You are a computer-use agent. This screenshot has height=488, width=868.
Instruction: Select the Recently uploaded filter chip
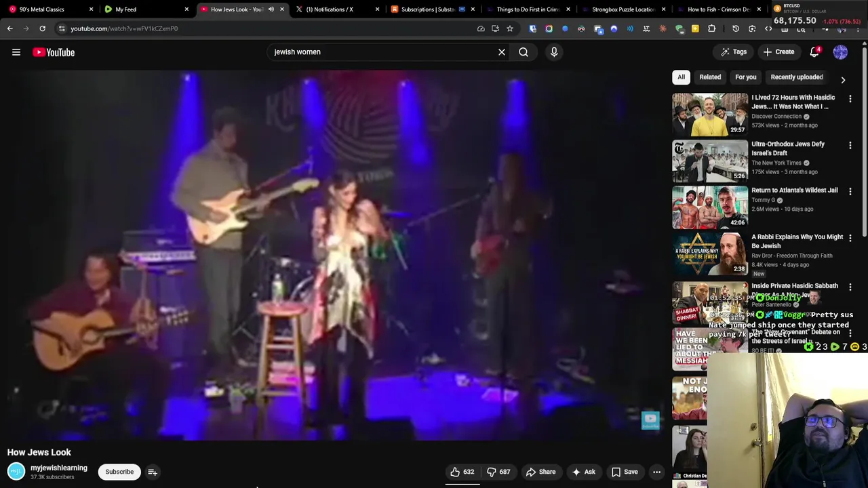click(797, 77)
